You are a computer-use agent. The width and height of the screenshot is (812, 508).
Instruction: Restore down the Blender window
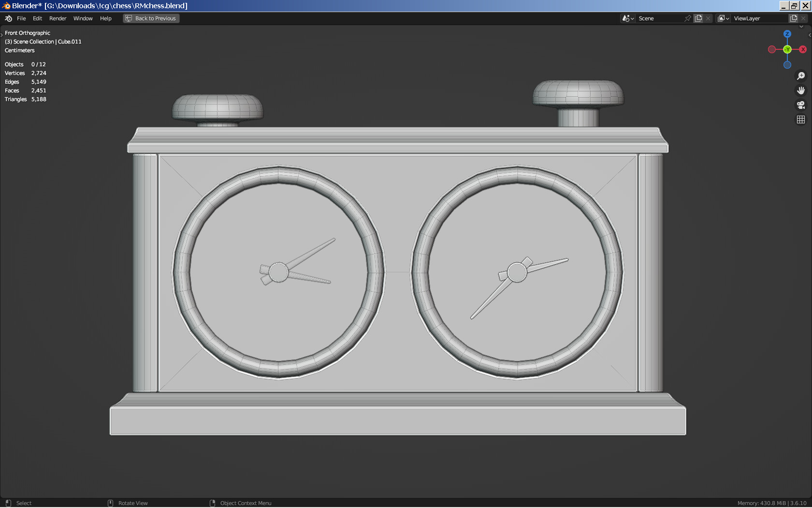(x=794, y=6)
